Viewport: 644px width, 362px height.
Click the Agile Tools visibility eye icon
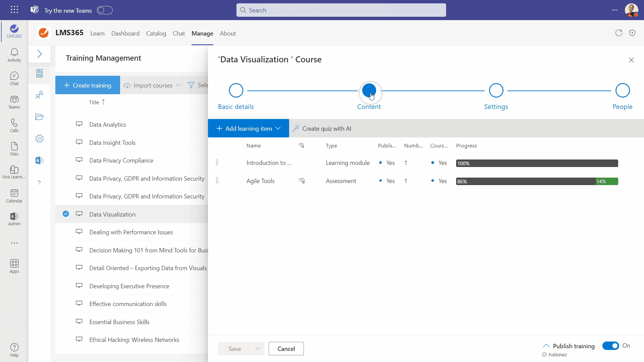[x=302, y=181]
